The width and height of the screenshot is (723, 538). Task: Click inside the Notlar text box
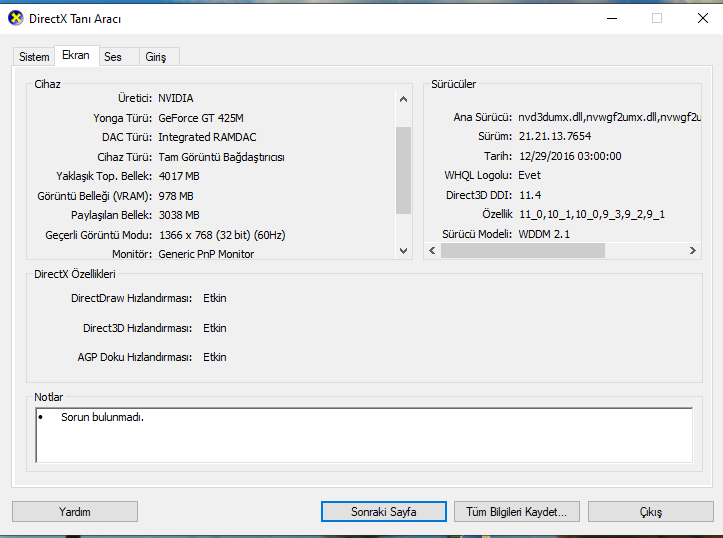point(364,435)
